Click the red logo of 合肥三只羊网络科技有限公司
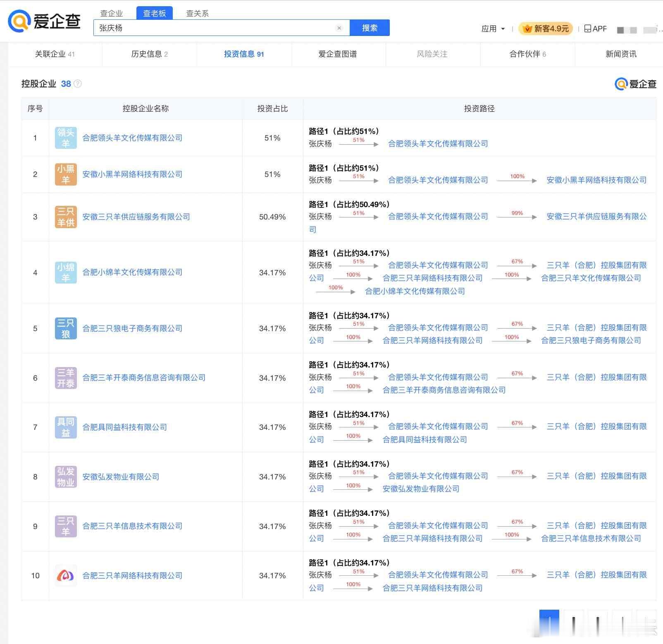The image size is (663, 644). [66, 576]
